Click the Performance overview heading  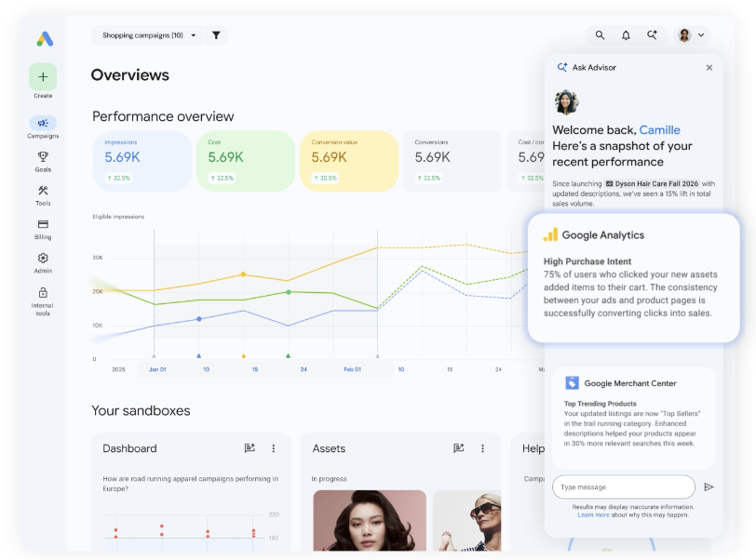(163, 116)
